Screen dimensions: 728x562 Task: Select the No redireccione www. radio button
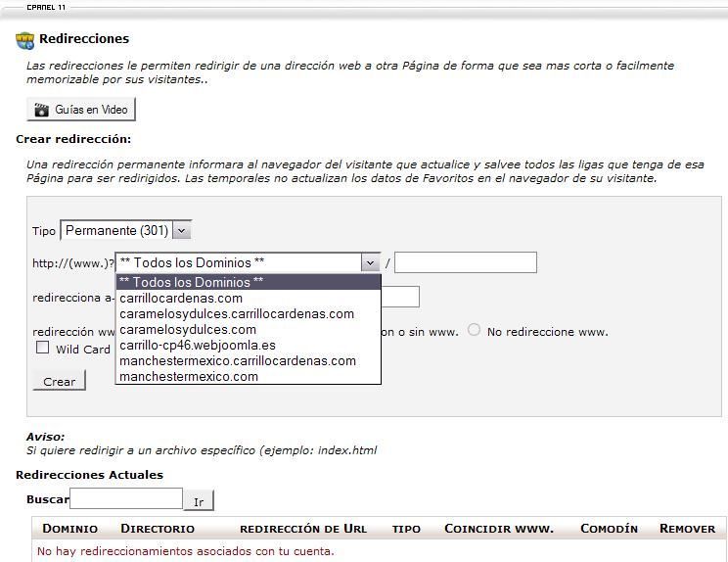tap(474, 330)
